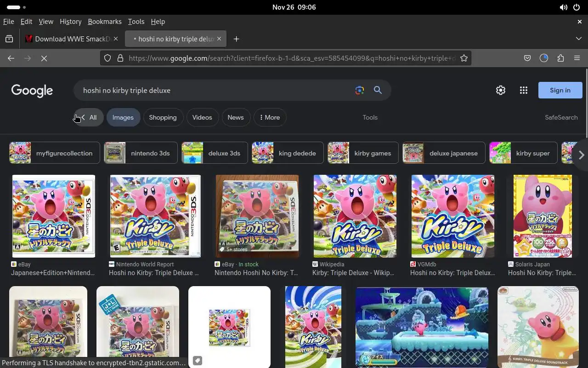Open the Google apps grid
This screenshot has height=368, width=588.
524,90
